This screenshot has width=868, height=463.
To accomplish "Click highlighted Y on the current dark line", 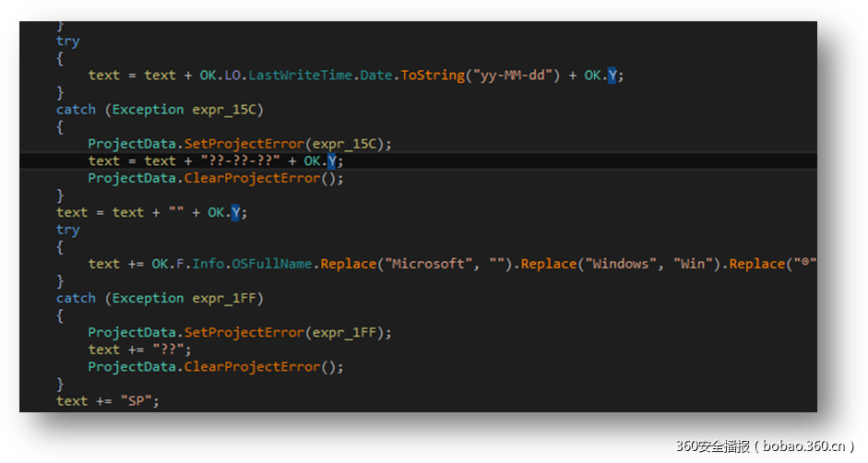I will (x=333, y=161).
